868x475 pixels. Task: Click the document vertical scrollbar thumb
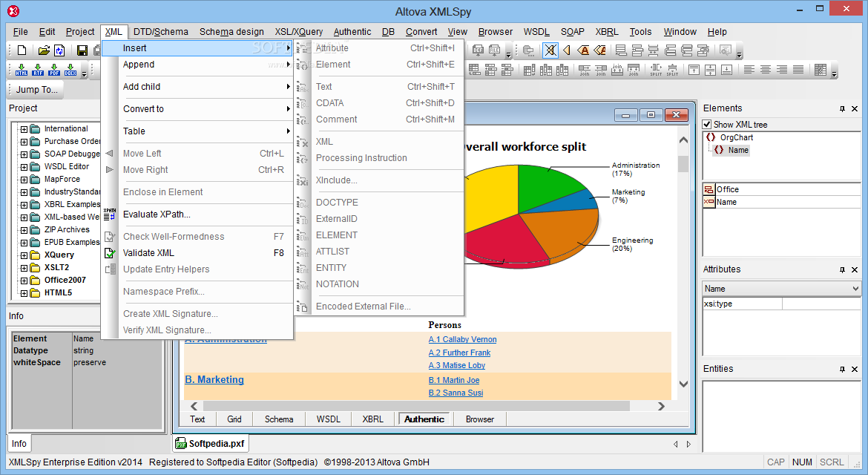coord(683,164)
